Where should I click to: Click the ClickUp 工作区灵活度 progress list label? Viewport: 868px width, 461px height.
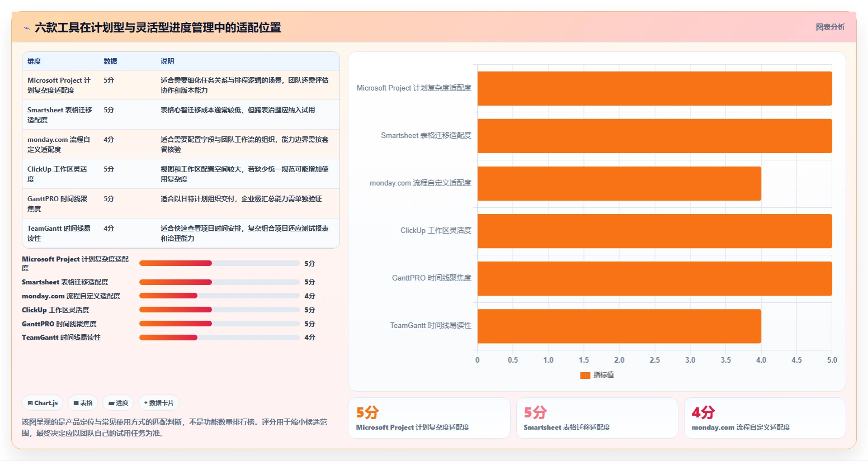click(55, 310)
